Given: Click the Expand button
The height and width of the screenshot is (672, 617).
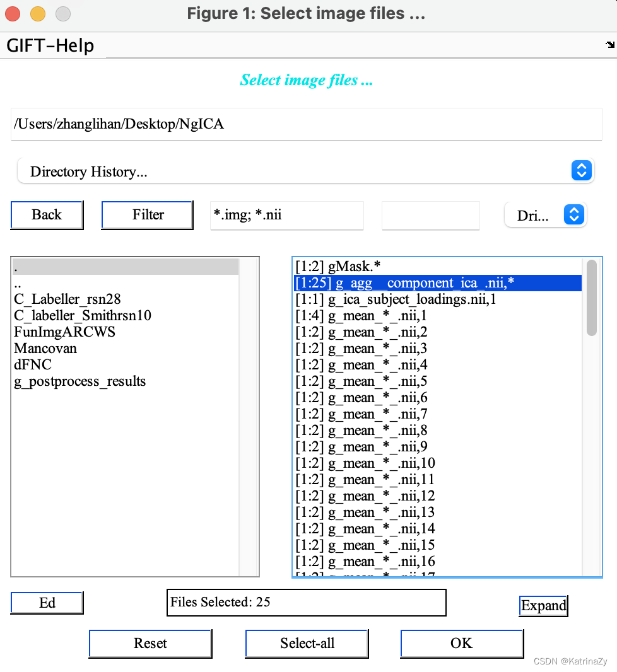Looking at the screenshot, I should (x=543, y=606).
